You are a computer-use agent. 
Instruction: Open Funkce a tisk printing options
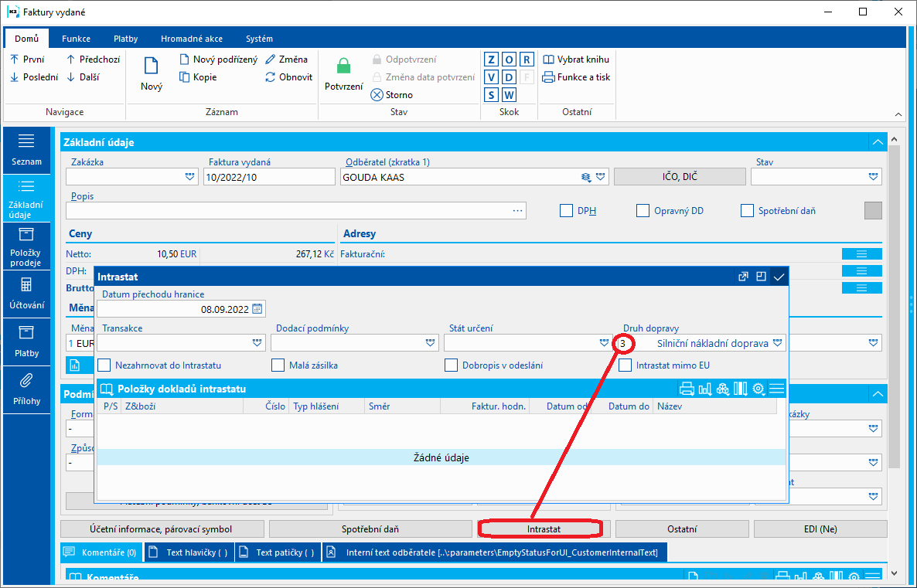576,76
